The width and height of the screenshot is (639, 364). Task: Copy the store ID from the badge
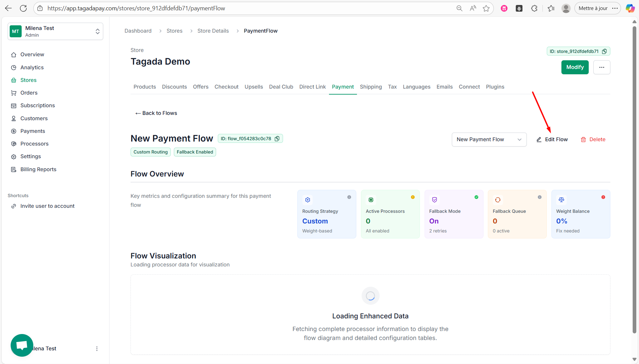click(x=604, y=51)
